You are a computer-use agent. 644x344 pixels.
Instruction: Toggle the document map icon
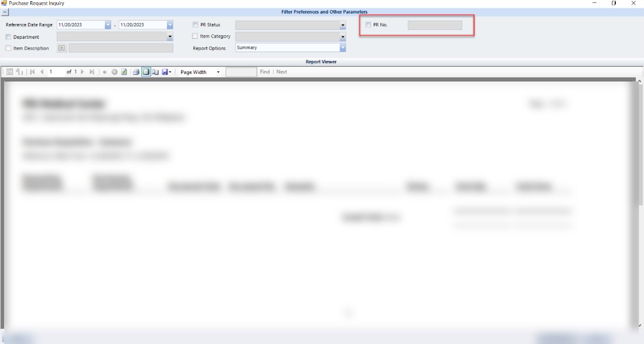pyautogui.click(x=10, y=72)
